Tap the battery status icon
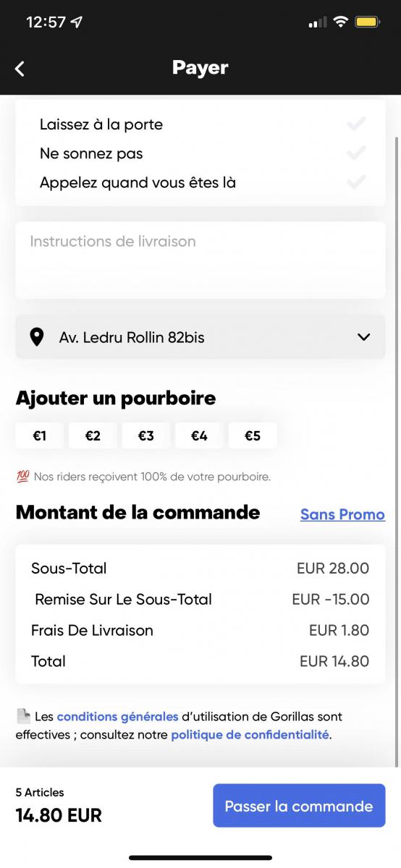The image size is (401, 868). coord(367,22)
